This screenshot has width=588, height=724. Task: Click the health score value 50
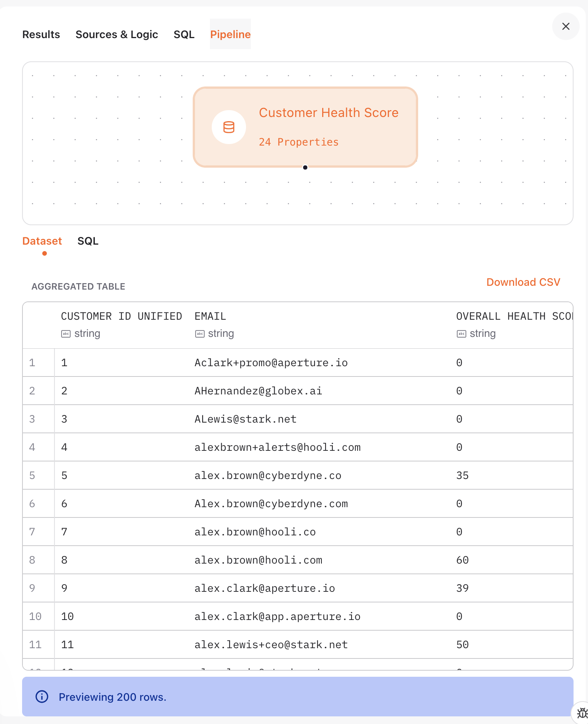462,644
